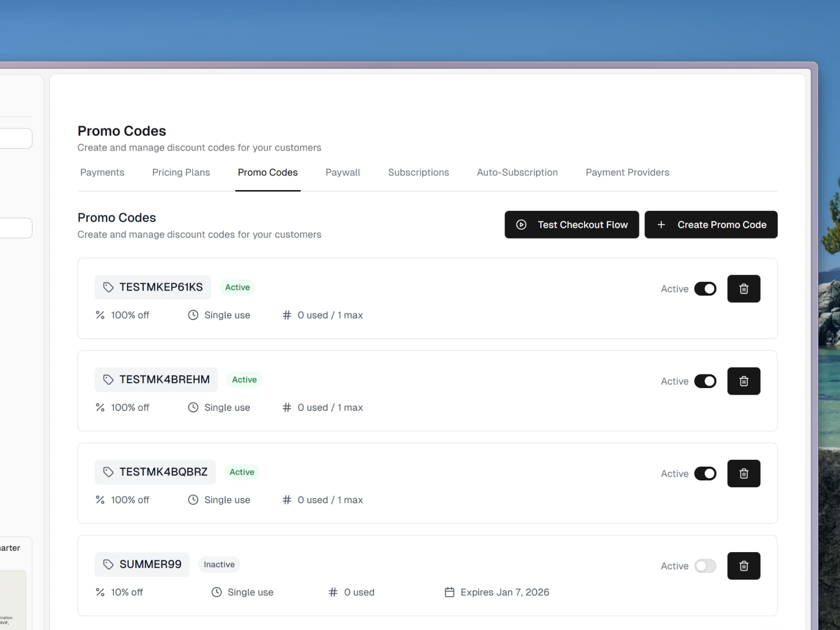The width and height of the screenshot is (840, 630).
Task: Click the play icon inside Test Checkout Flow
Action: click(x=521, y=224)
